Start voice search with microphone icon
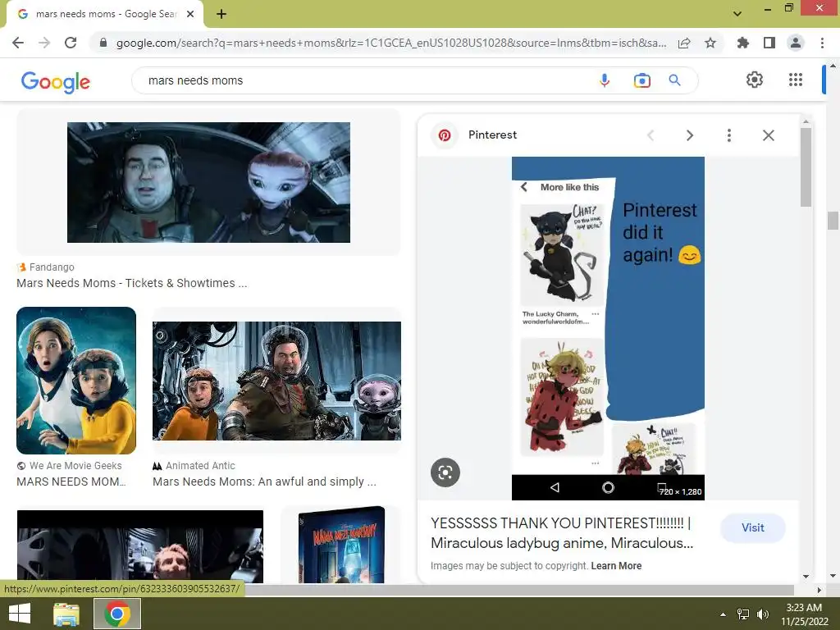The width and height of the screenshot is (840, 630). coord(605,80)
